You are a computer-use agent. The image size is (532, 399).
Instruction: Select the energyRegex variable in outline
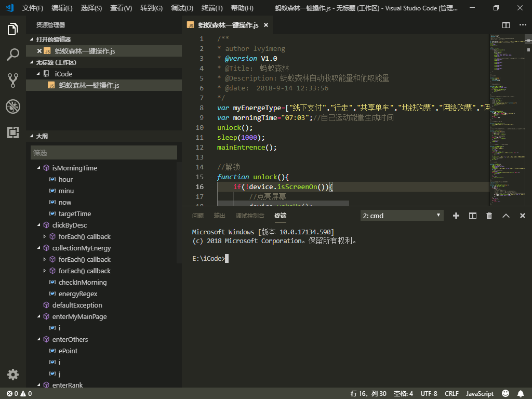point(78,294)
